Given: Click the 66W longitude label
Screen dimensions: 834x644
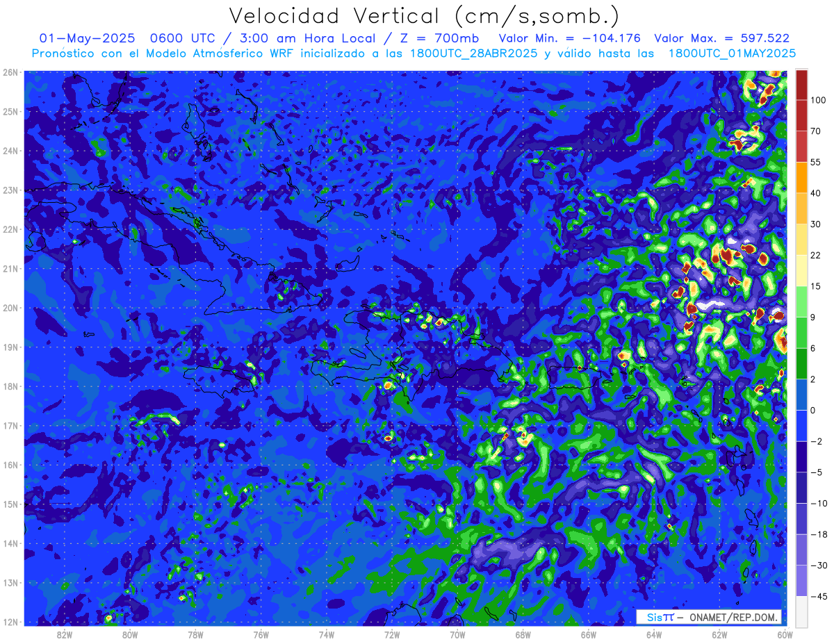Looking at the screenshot, I should click(589, 635).
